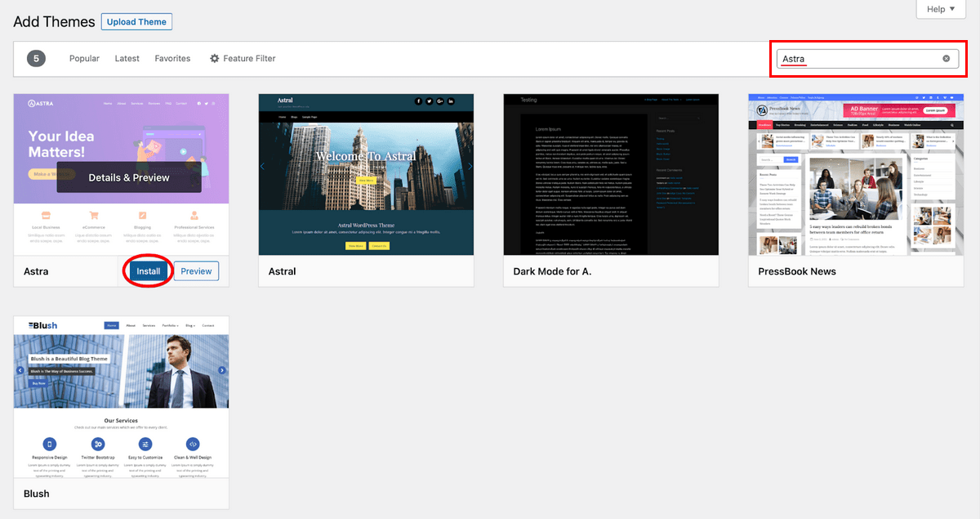Install the Astra theme
Image resolution: width=980 pixels, height=519 pixels.
[x=149, y=271]
